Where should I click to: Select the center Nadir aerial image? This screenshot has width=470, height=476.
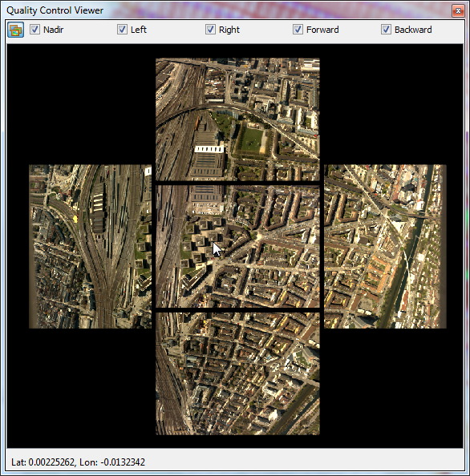237,247
